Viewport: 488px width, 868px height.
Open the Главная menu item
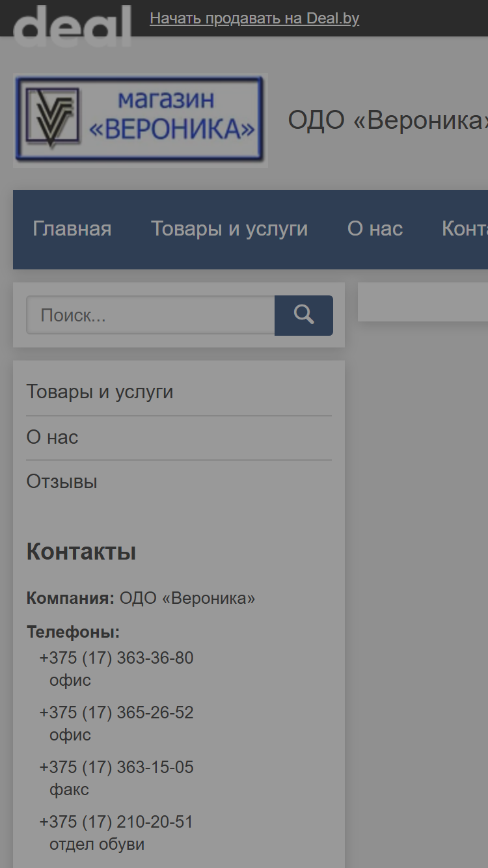(72, 228)
